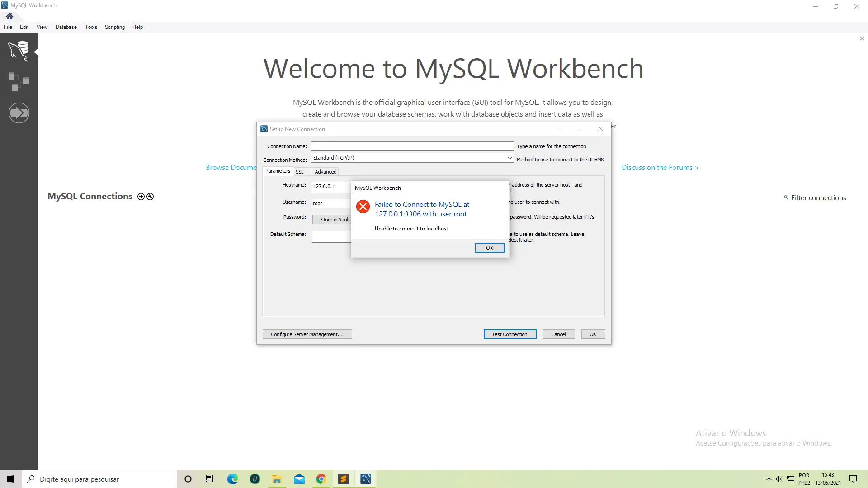Switch to the SSL tab
Viewport: 868px width, 488px height.
300,172
